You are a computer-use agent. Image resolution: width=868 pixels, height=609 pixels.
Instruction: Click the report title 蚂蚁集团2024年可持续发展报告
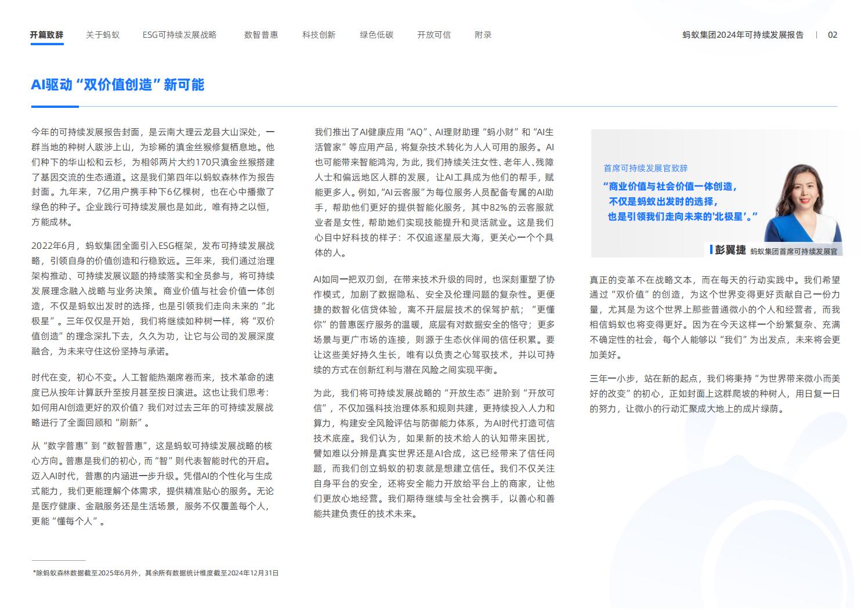[x=743, y=35]
